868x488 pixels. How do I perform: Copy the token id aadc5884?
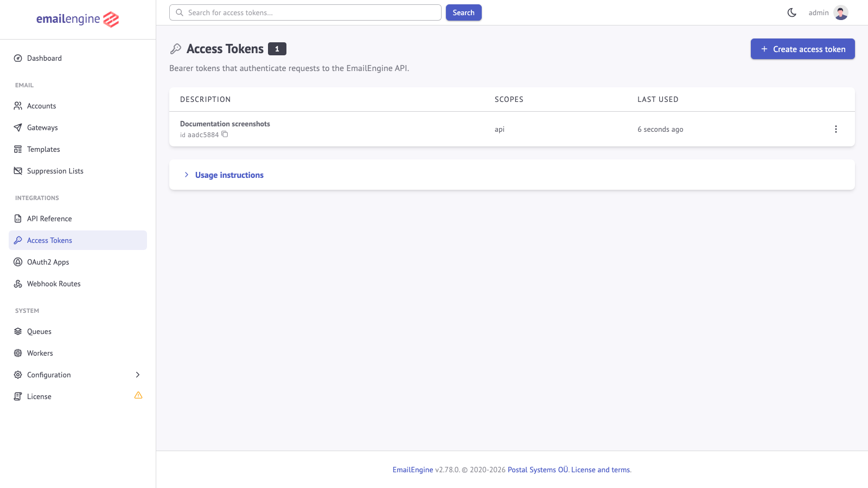pyautogui.click(x=225, y=134)
